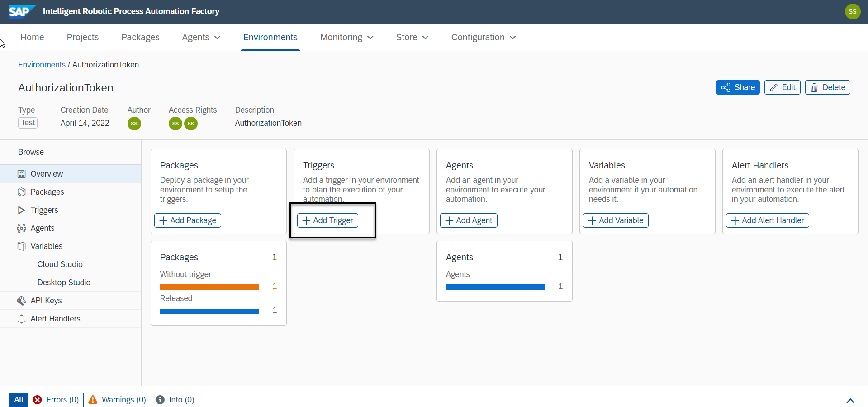
Task: Click the orange Without trigger bar
Action: point(209,287)
